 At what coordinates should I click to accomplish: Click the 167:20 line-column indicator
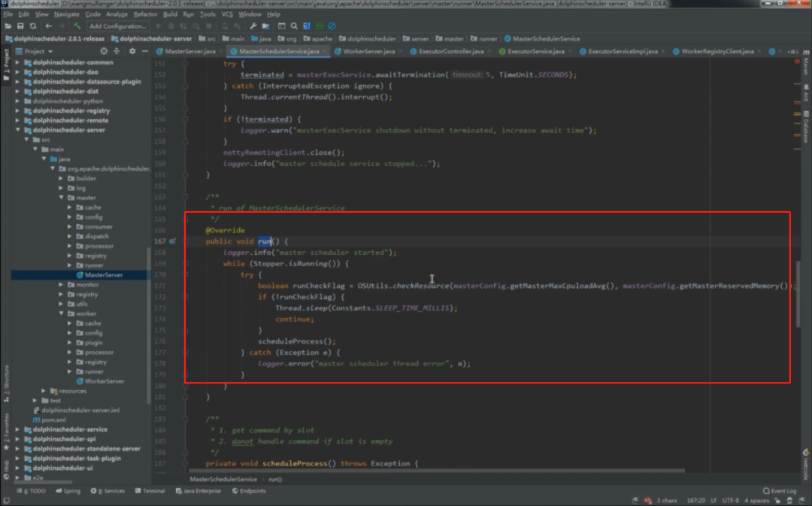click(x=695, y=501)
